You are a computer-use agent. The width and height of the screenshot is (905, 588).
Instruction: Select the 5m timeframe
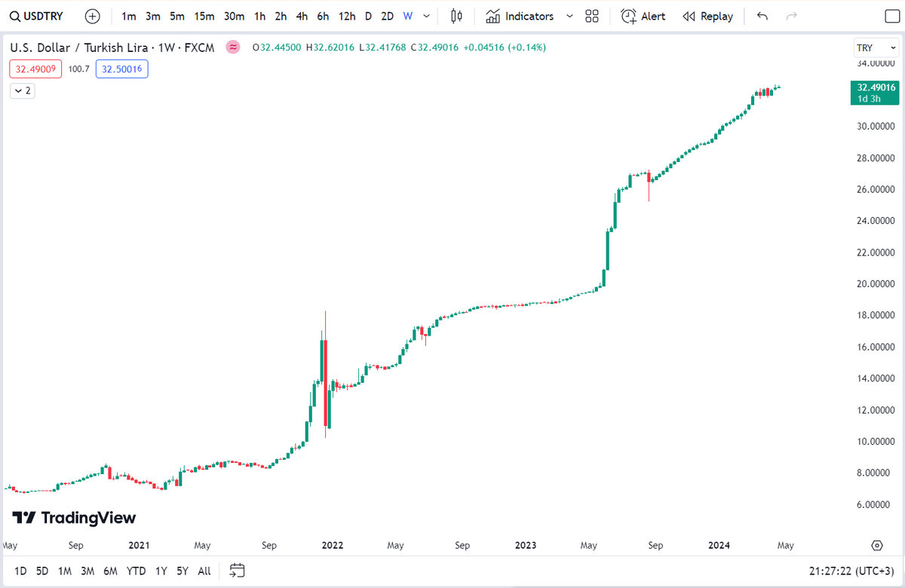click(x=177, y=16)
